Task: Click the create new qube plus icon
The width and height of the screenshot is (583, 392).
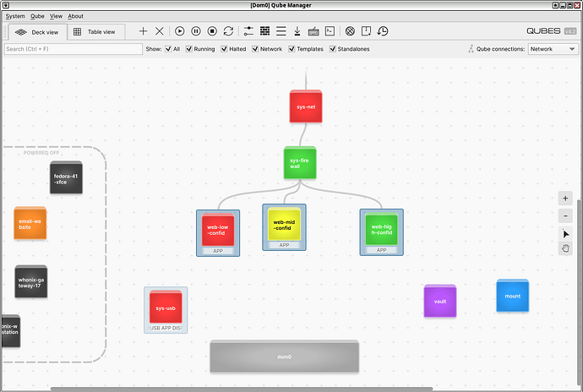Action: (x=143, y=31)
